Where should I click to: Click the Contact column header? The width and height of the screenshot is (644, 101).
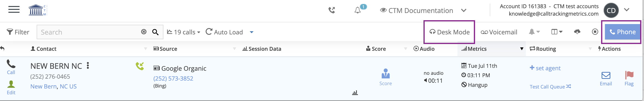(x=46, y=49)
